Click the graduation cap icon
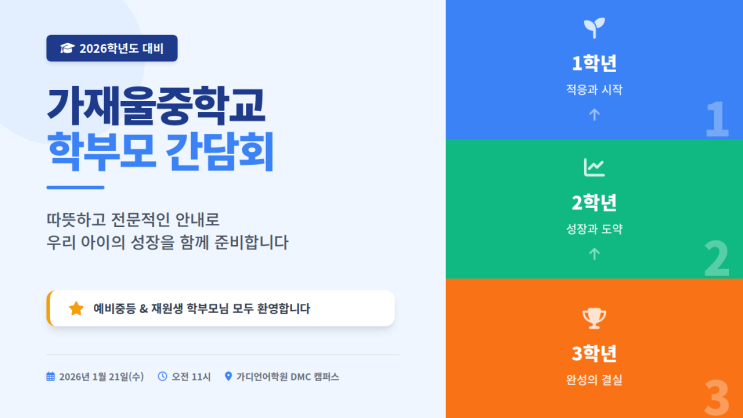 pyautogui.click(x=67, y=48)
